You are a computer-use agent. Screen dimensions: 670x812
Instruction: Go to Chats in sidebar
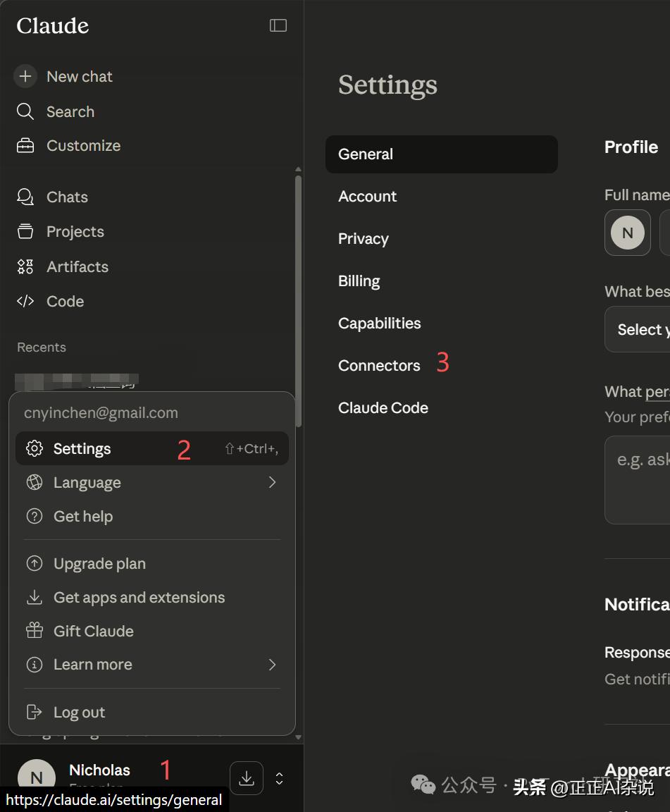coord(67,197)
